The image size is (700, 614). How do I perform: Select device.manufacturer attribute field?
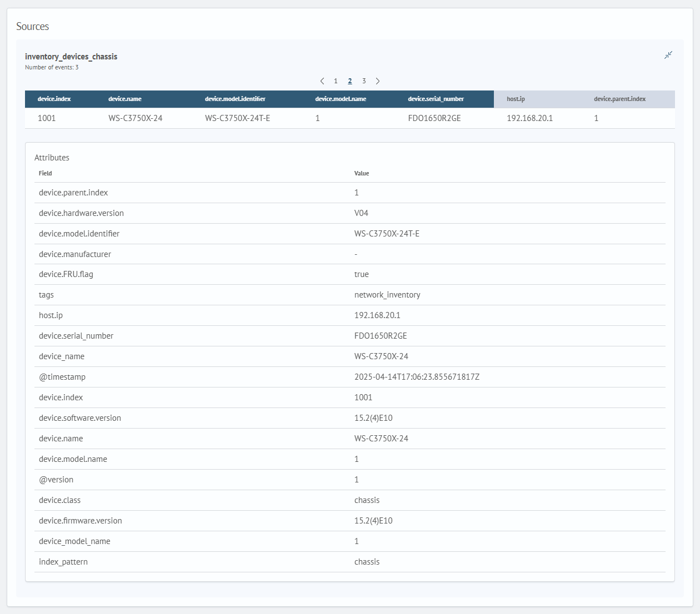point(75,254)
